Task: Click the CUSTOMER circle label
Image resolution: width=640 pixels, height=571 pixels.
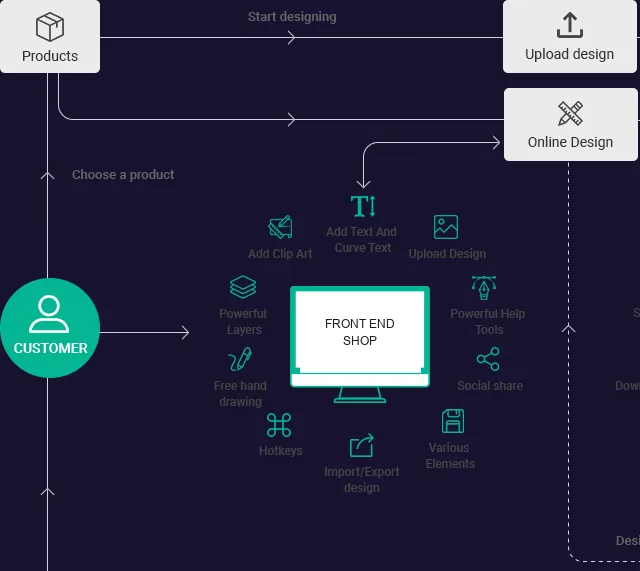Action: 51,348
